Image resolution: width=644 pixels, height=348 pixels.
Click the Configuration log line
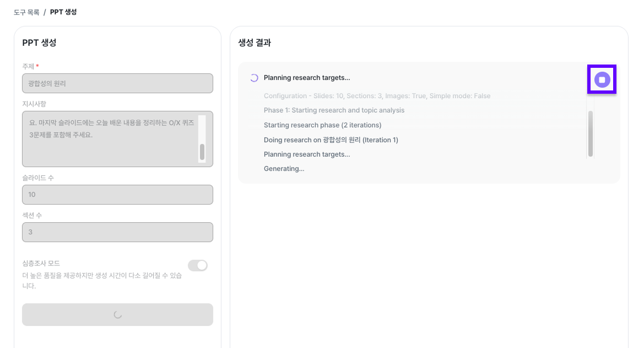point(377,96)
